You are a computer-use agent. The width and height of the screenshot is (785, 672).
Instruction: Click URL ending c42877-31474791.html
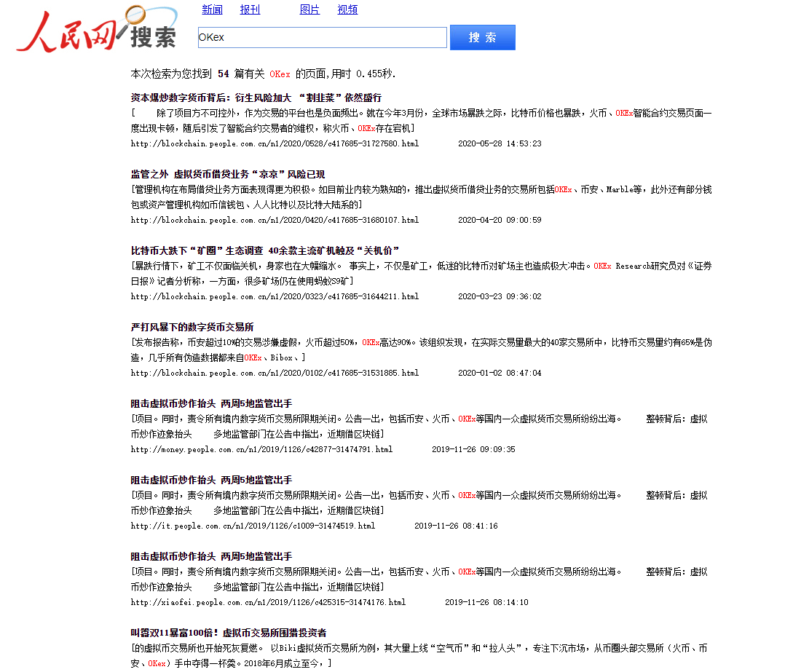[262, 450]
